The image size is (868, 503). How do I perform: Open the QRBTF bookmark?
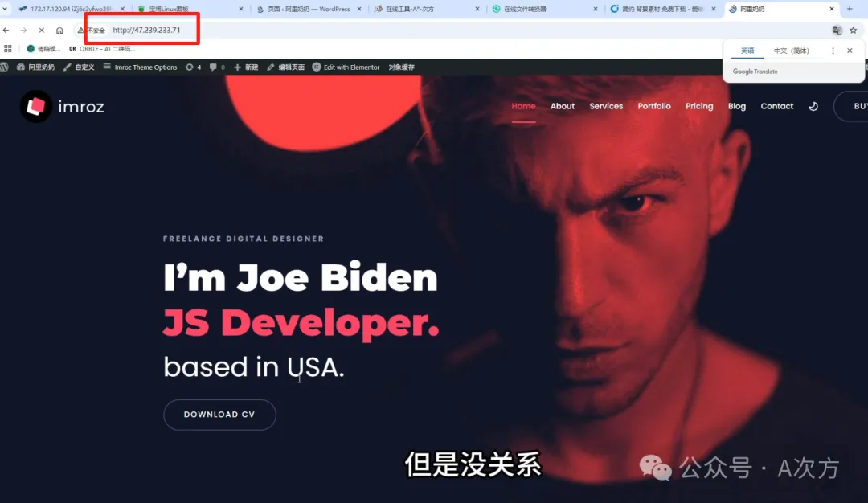point(102,49)
